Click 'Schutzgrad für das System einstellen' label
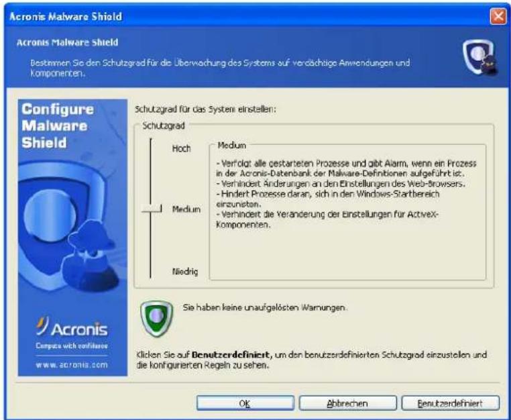The image size is (511, 420). [205, 109]
